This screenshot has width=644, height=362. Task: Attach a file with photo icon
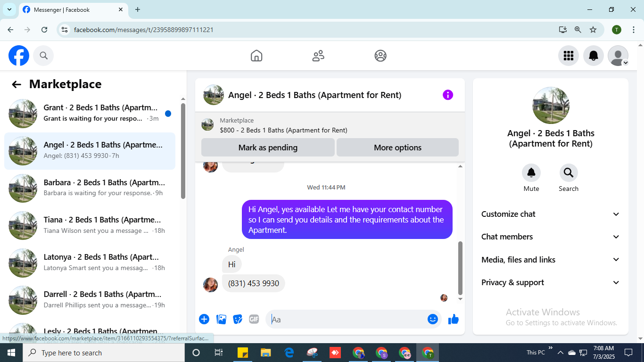(x=221, y=319)
